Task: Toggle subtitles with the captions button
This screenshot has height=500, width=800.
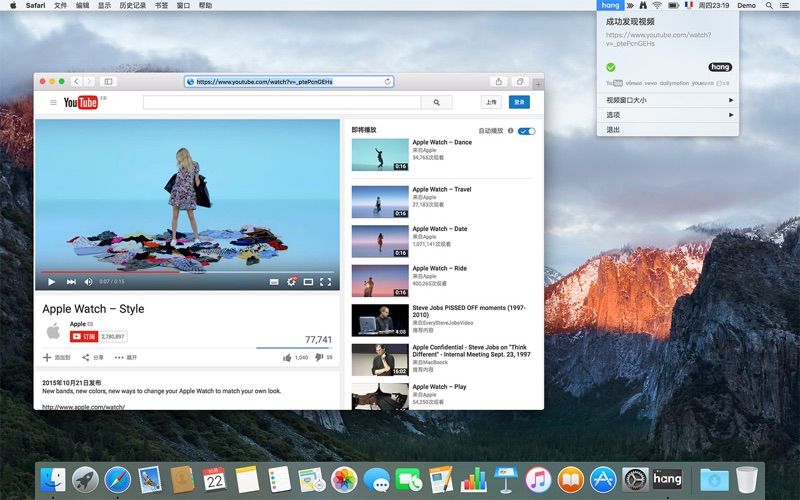Action: pyautogui.click(x=274, y=282)
